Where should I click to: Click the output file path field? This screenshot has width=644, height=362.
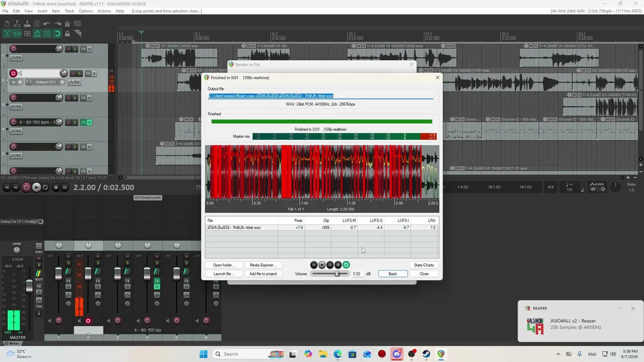320,96
